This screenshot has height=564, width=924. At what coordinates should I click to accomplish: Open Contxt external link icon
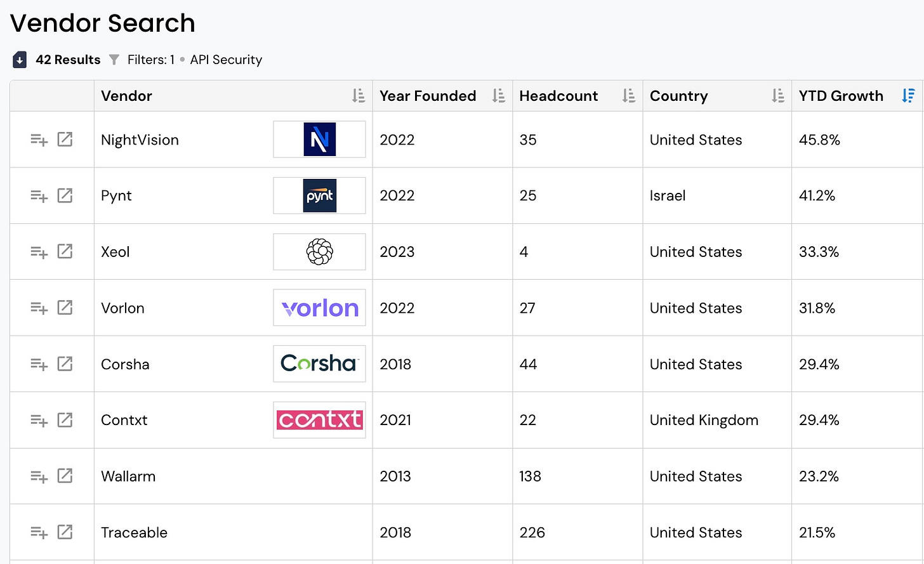point(65,420)
